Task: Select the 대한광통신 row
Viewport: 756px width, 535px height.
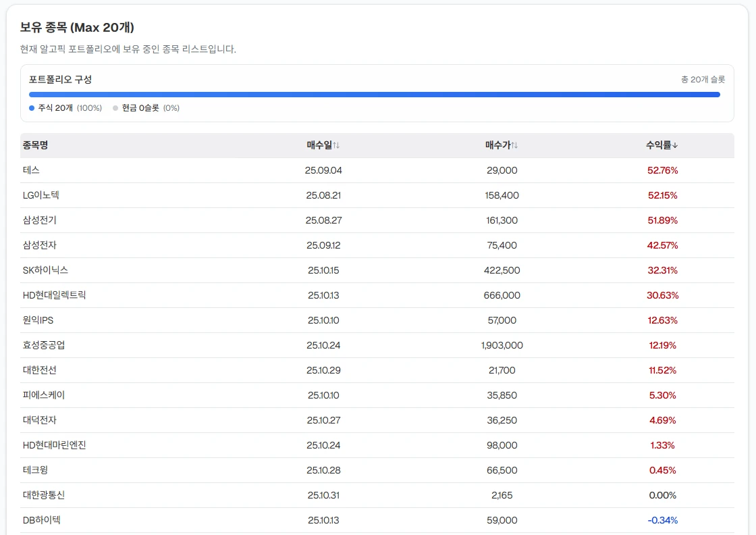Action: tap(44, 495)
